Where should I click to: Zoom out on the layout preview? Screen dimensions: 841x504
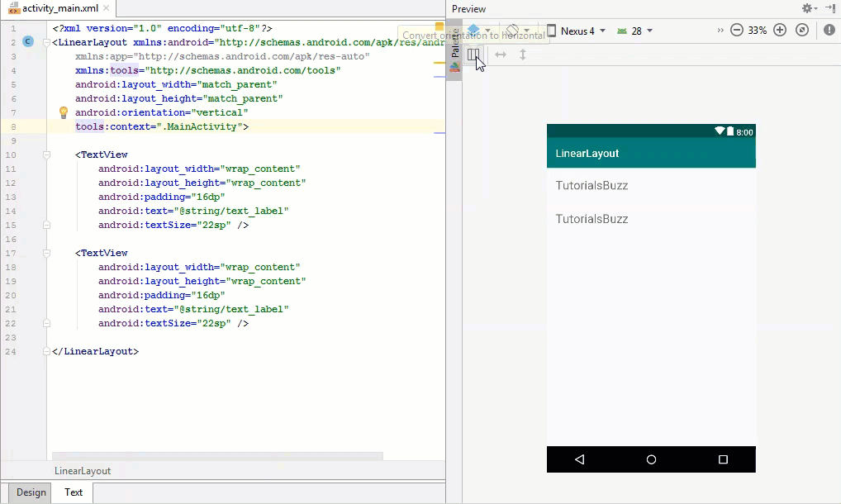[x=735, y=30]
